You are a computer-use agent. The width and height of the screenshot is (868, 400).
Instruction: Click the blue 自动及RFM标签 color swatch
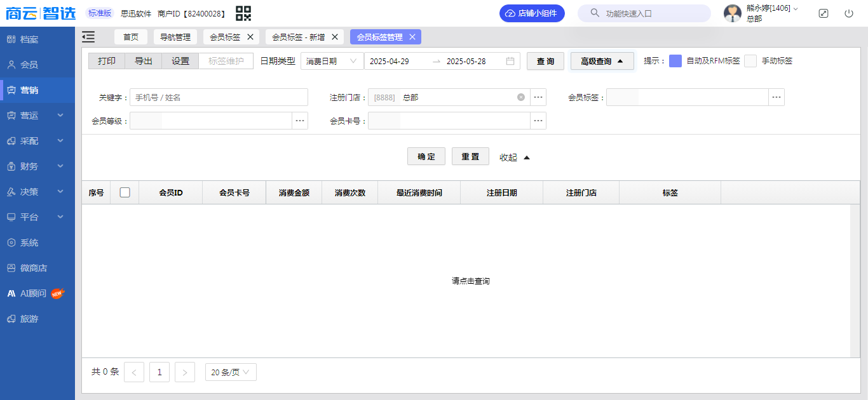click(x=675, y=61)
